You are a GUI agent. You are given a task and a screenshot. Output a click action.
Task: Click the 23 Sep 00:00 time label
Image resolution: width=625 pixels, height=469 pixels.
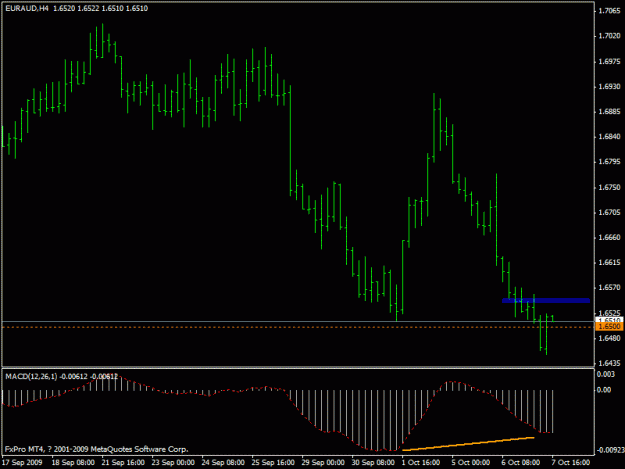click(173, 463)
